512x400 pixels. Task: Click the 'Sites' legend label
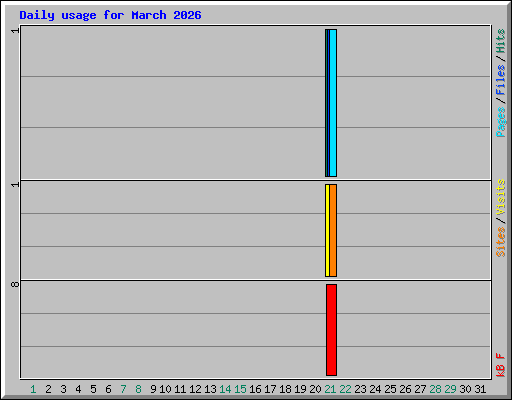(501, 242)
